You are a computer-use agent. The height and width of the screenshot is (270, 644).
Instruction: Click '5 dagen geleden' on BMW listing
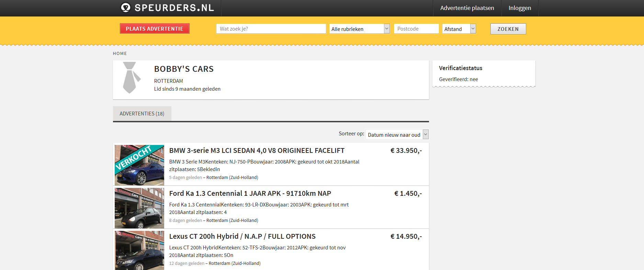coord(185,177)
